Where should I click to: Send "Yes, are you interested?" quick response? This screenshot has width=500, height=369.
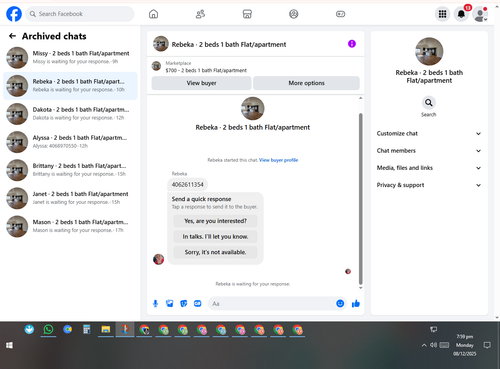tap(215, 221)
